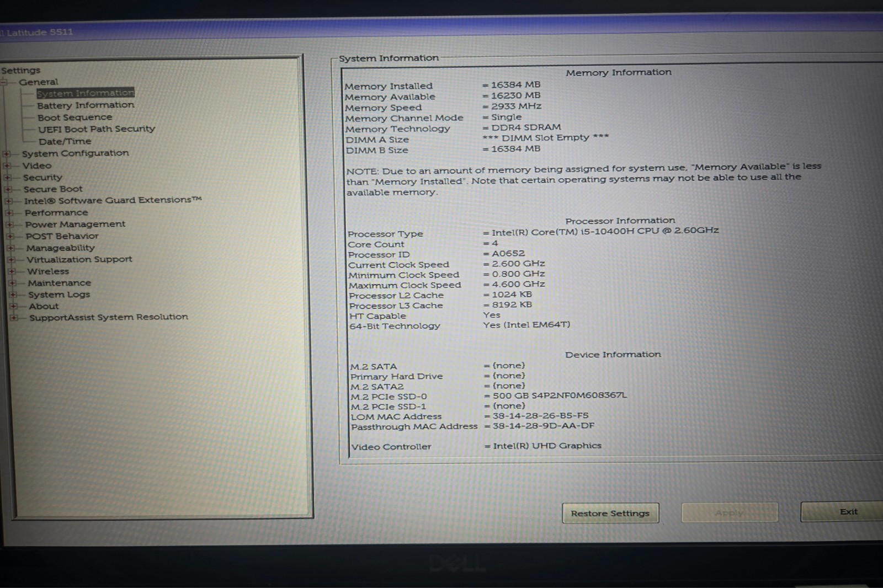Select the Manageability label
The width and height of the screenshot is (883, 588).
tap(60, 248)
